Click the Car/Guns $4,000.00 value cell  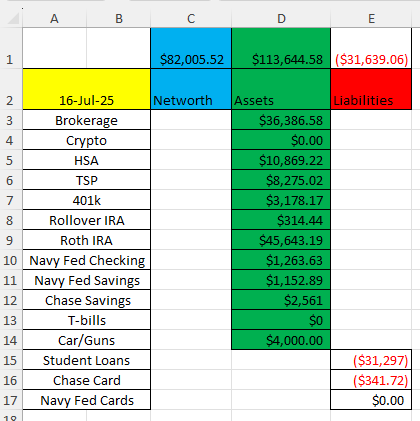(x=281, y=340)
